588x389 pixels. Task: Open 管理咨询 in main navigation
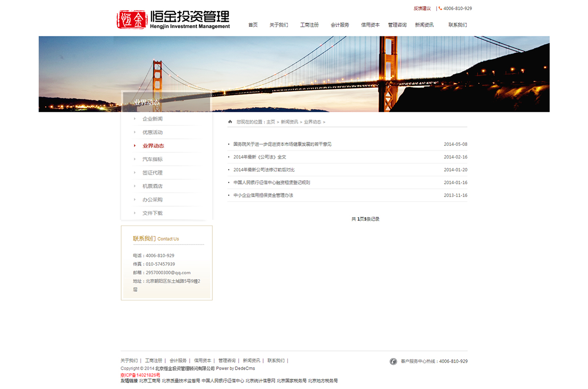pyautogui.click(x=397, y=25)
